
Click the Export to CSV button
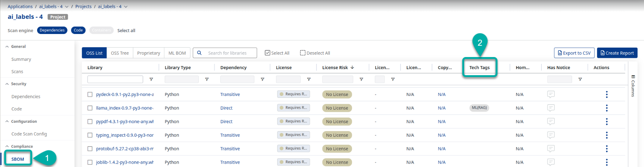(574, 53)
